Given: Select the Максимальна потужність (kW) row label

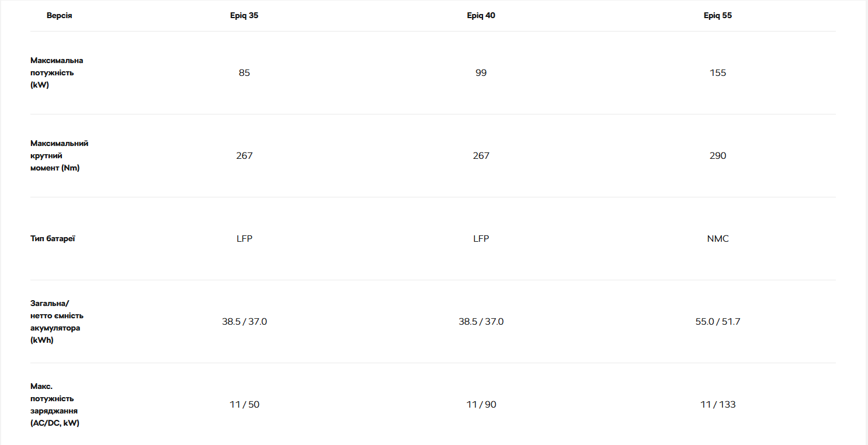Looking at the screenshot, I should [57, 73].
